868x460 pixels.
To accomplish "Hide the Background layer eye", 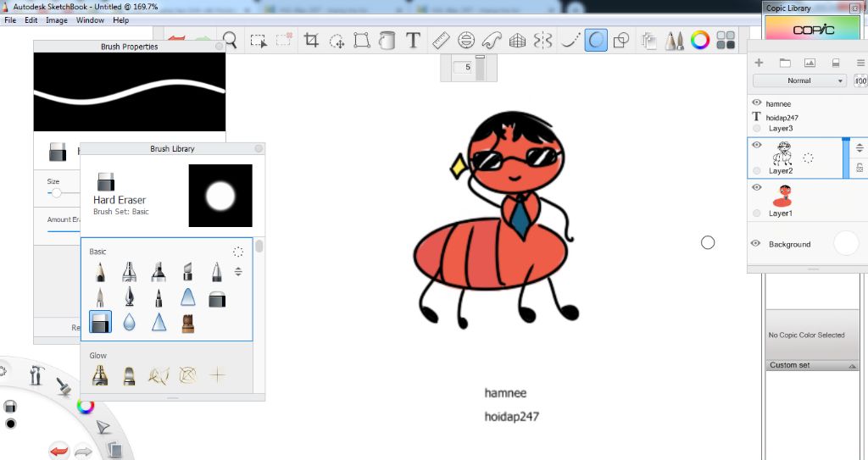I will (755, 244).
